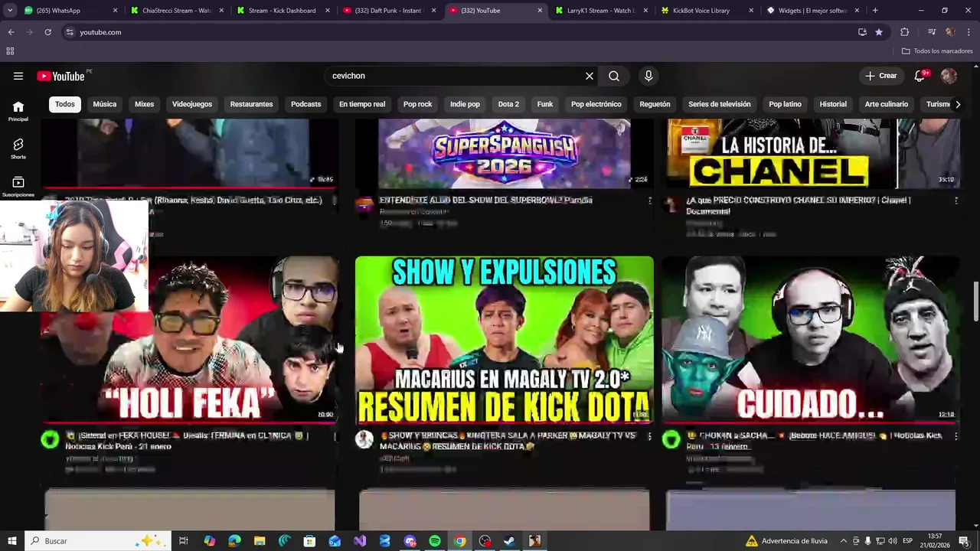Go to the YouTube home logo

(60, 76)
